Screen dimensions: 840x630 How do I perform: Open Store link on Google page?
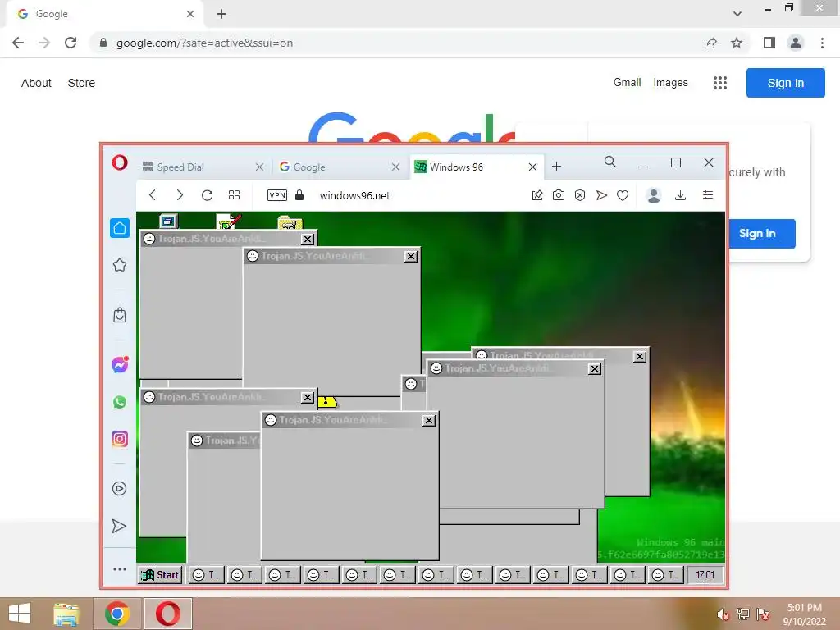81,83
